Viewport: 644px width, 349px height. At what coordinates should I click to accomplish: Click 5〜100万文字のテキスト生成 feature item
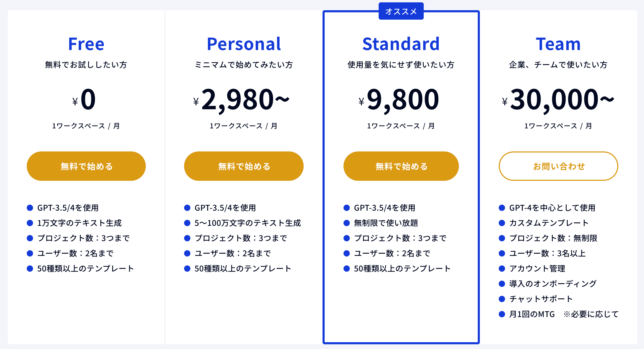tap(248, 223)
